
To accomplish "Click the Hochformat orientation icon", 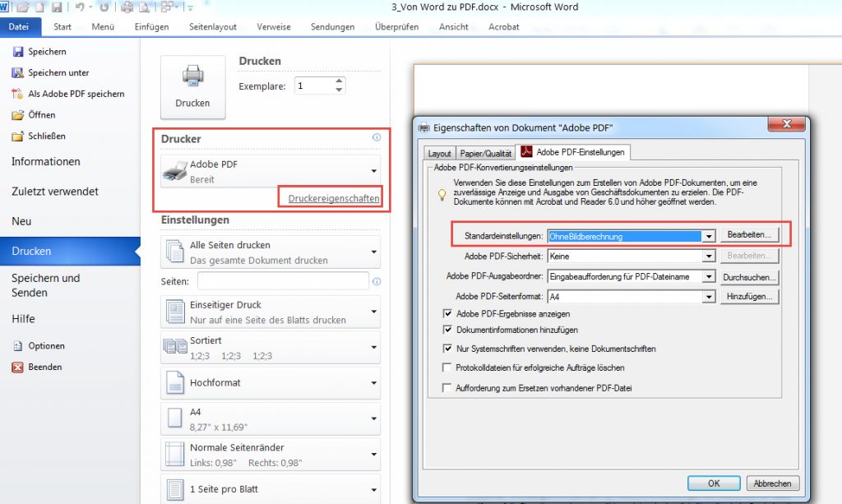I will pyautogui.click(x=175, y=382).
